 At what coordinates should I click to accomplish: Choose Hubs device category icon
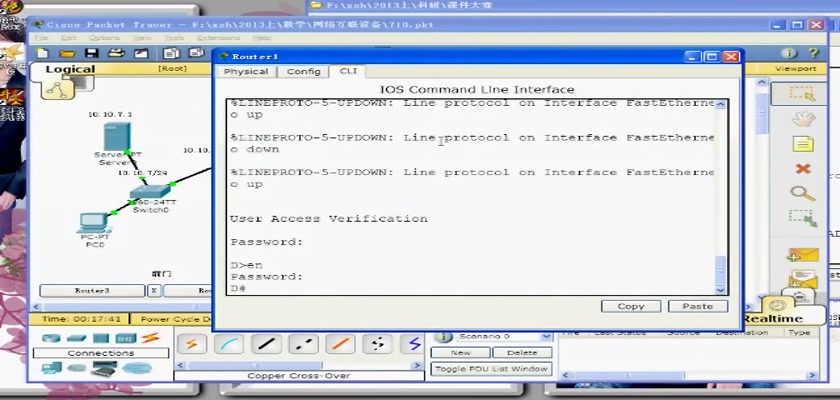tap(101, 338)
